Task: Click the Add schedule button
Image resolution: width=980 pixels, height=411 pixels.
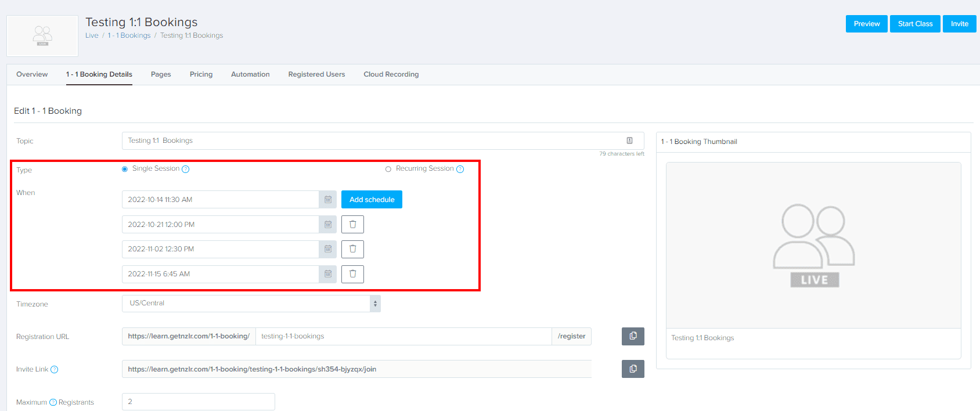Action: coord(372,200)
